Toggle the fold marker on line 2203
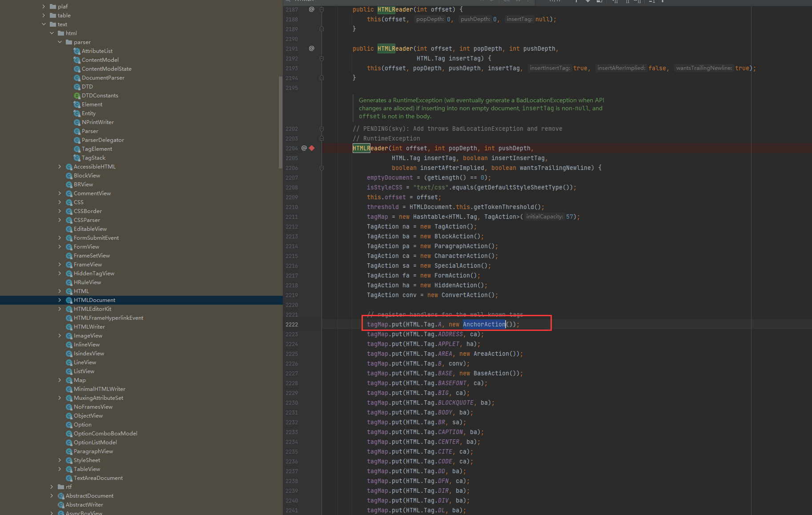Viewport: 812px width, 515px height. tap(322, 138)
